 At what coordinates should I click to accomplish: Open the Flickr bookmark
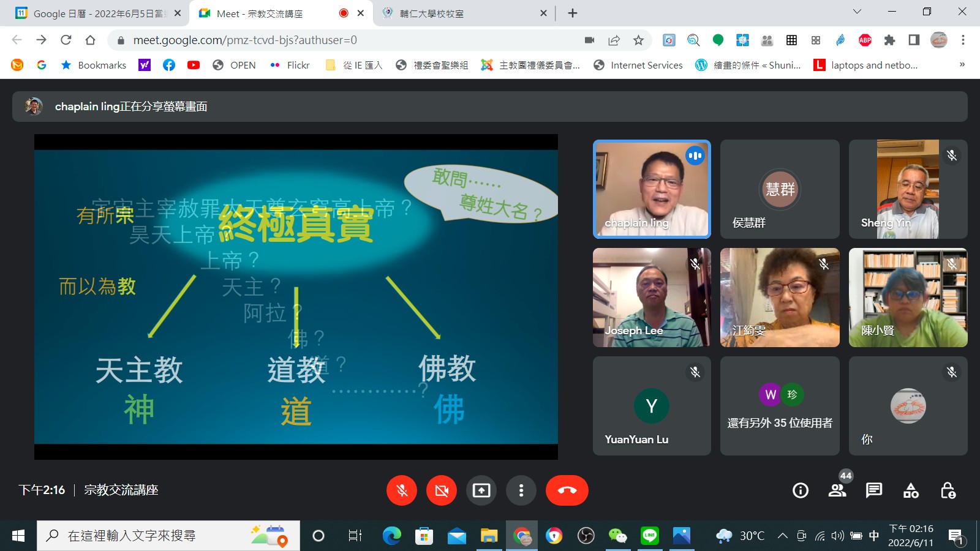pos(290,65)
